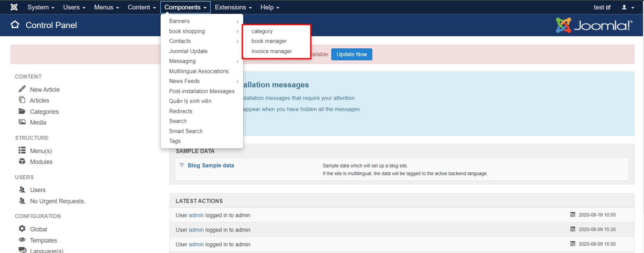Click admin link in 2020-08-18 10:05 action

pos(196,215)
